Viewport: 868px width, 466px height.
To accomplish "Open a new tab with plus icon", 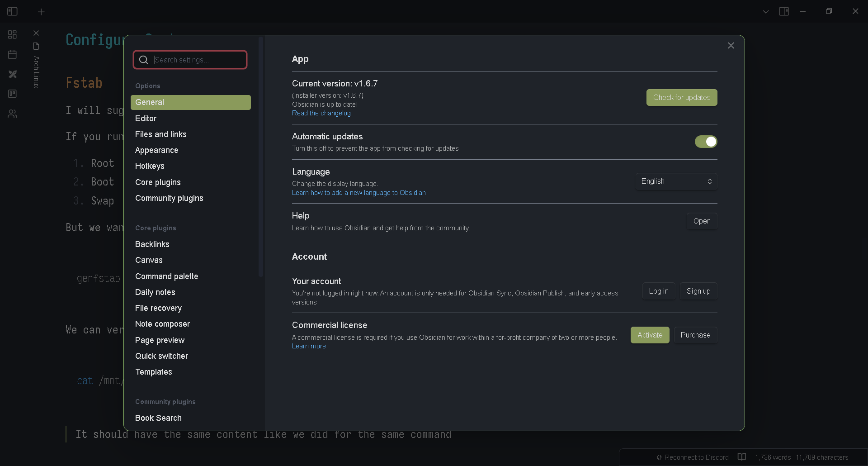I will pyautogui.click(x=41, y=12).
